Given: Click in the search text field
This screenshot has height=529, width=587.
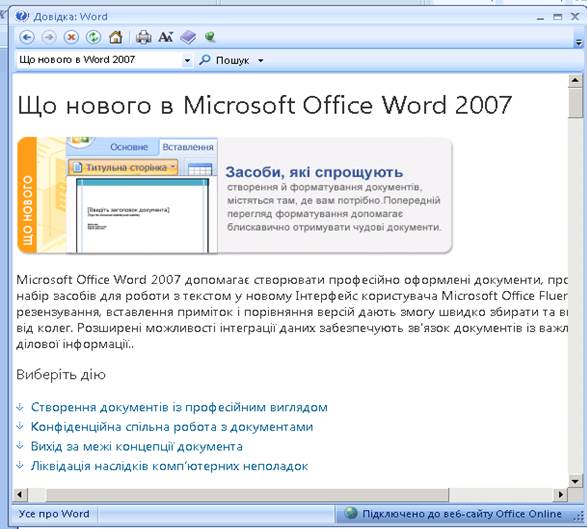Looking at the screenshot, I should 99,60.
